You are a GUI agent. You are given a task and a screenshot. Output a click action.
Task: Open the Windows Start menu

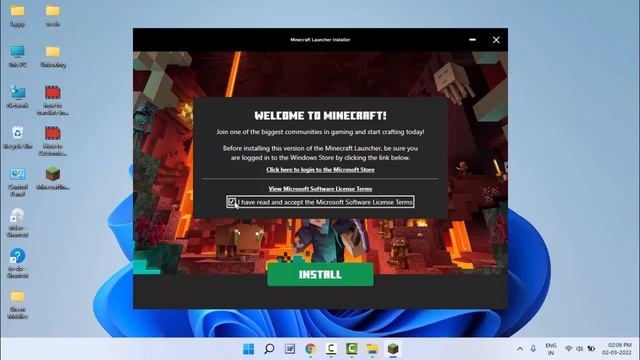pyautogui.click(x=248, y=349)
